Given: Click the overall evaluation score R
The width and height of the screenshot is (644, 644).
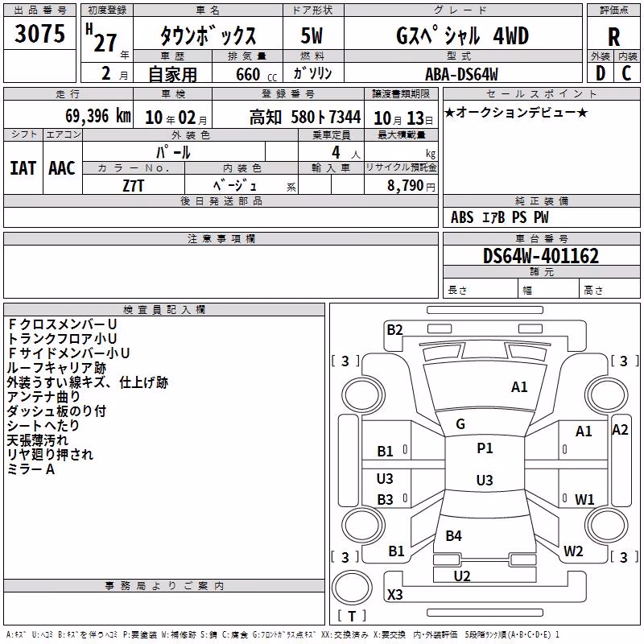Looking at the screenshot, I should pyautogui.click(x=613, y=37).
